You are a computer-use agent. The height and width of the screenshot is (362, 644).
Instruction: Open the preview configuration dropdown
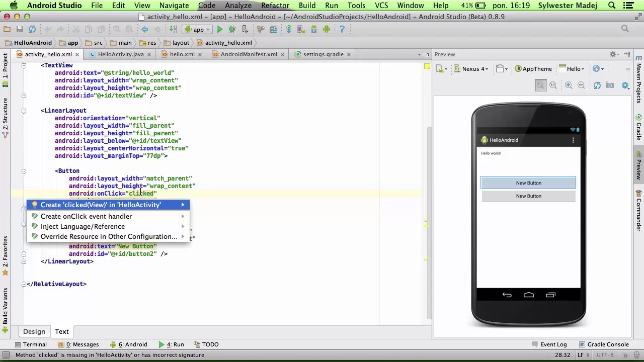coord(441,69)
